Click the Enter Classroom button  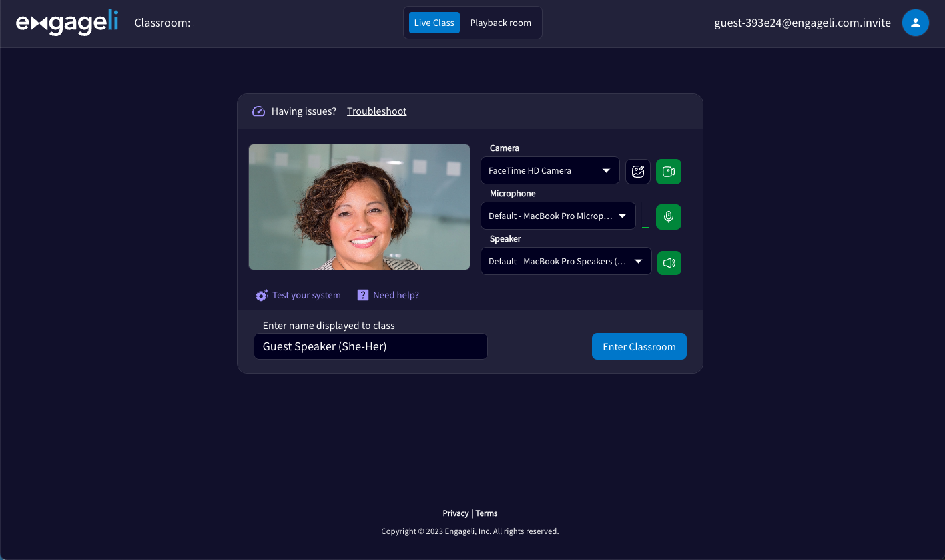click(x=639, y=346)
